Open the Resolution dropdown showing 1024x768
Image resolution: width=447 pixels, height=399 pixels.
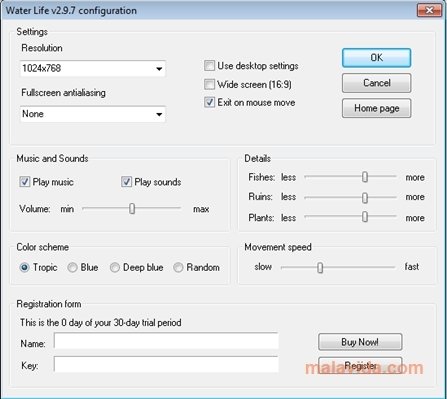(93, 69)
